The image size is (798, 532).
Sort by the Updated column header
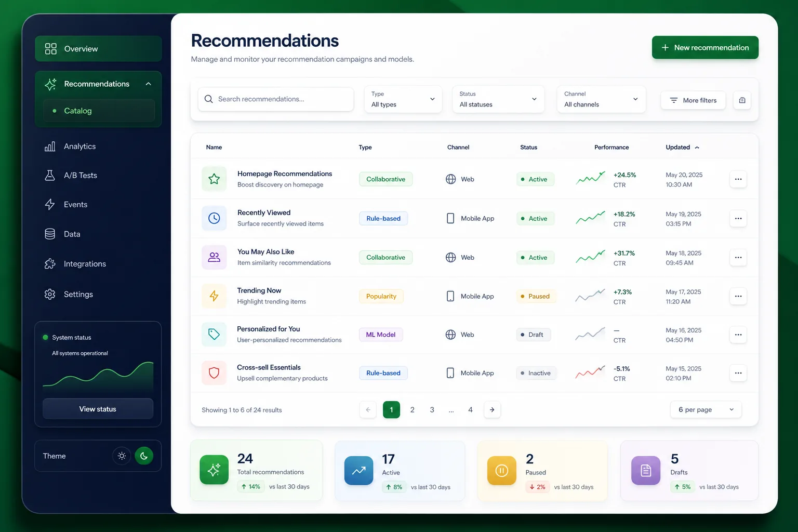682,148
